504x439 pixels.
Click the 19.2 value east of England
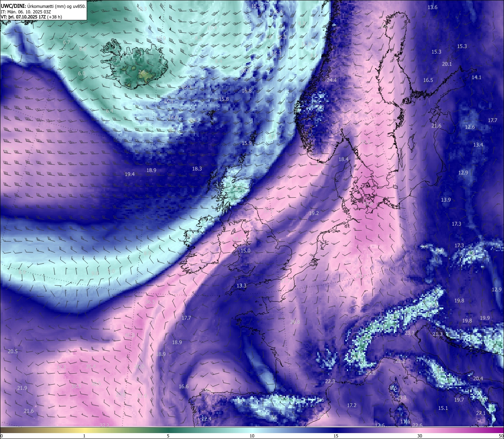coord(314,213)
